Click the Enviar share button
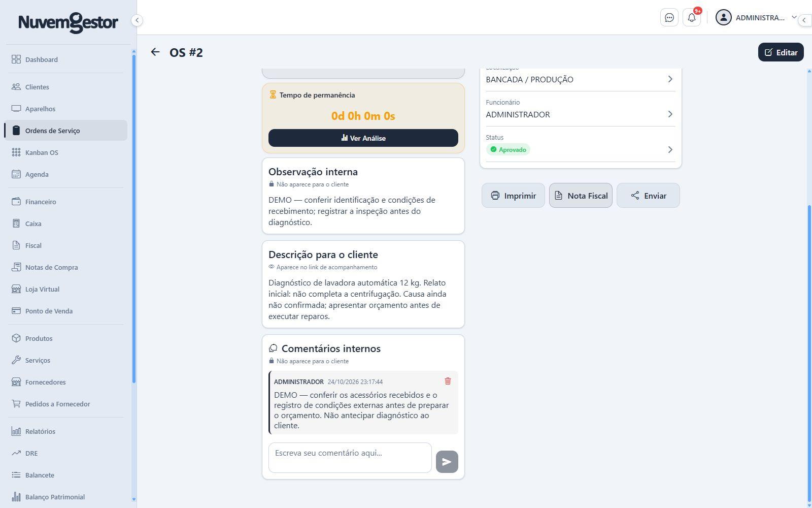This screenshot has height=508, width=812. [648, 196]
